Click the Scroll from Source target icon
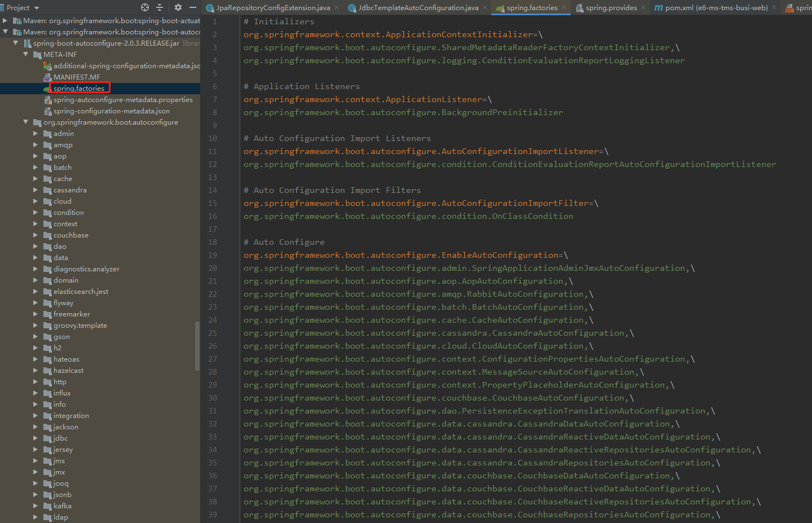 (x=145, y=7)
